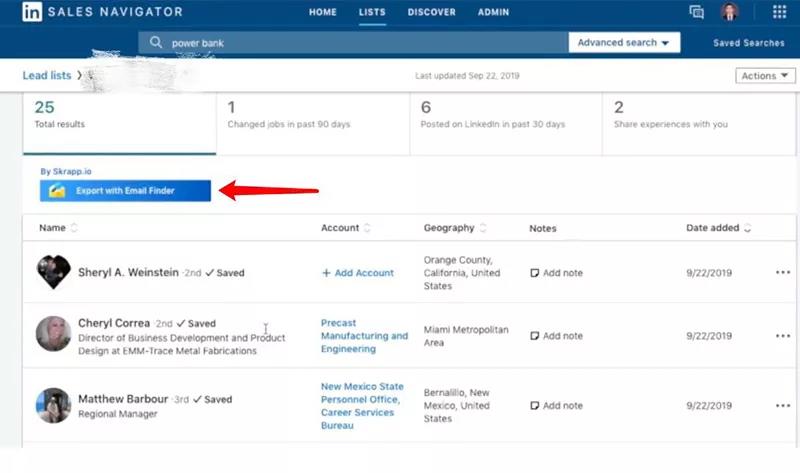Viewport: 800px width, 473px height.
Task: Open more options for Cheryl Correa
Action: click(782, 336)
